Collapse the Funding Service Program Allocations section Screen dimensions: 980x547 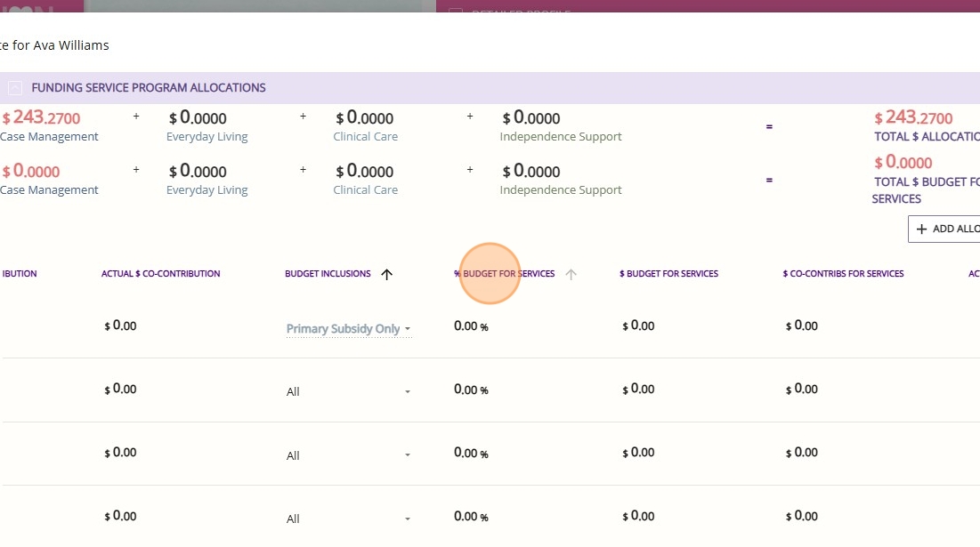pos(15,88)
